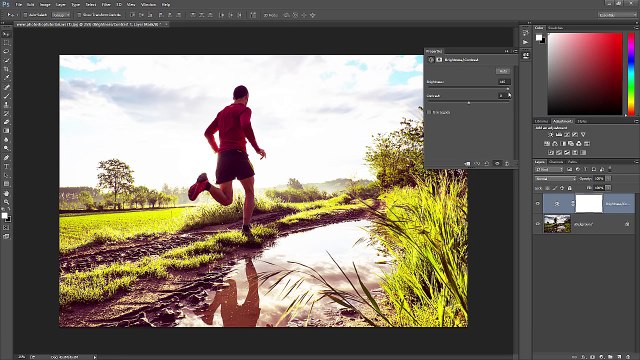Collapse the Properties panel with double arrows

(x=507, y=51)
